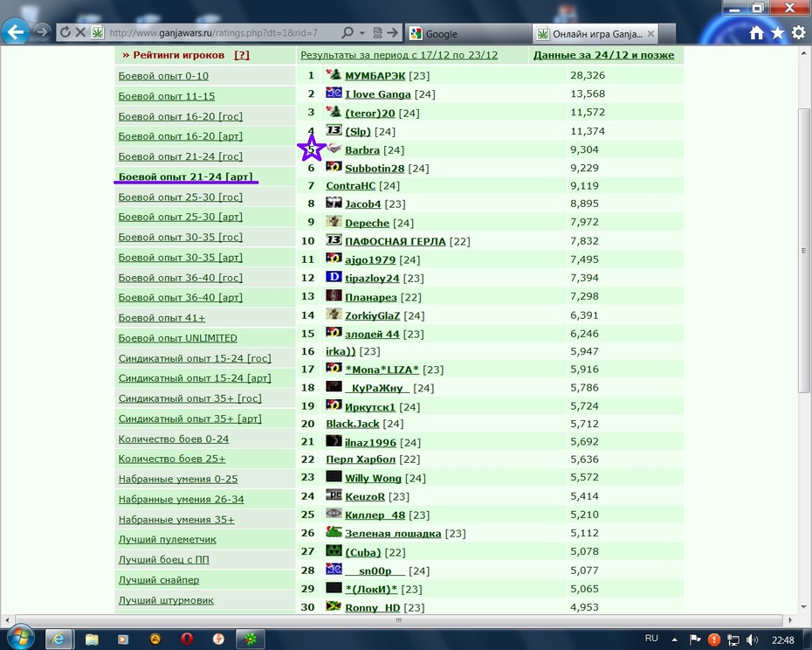Viewport: 812px width, 650px height.
Task: Click syndicate icon next to Depeche
Action: [334, 221]
